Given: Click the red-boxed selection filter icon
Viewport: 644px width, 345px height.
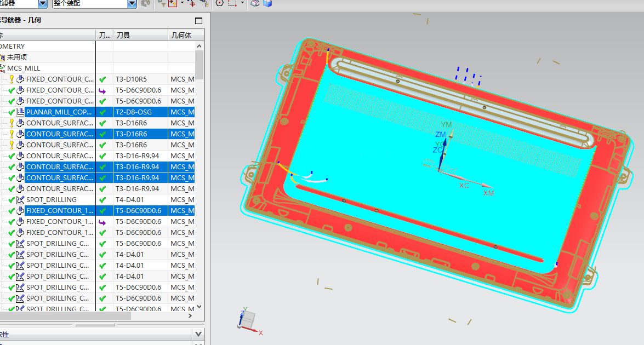Looking at the screenshot, I should 173,3.
